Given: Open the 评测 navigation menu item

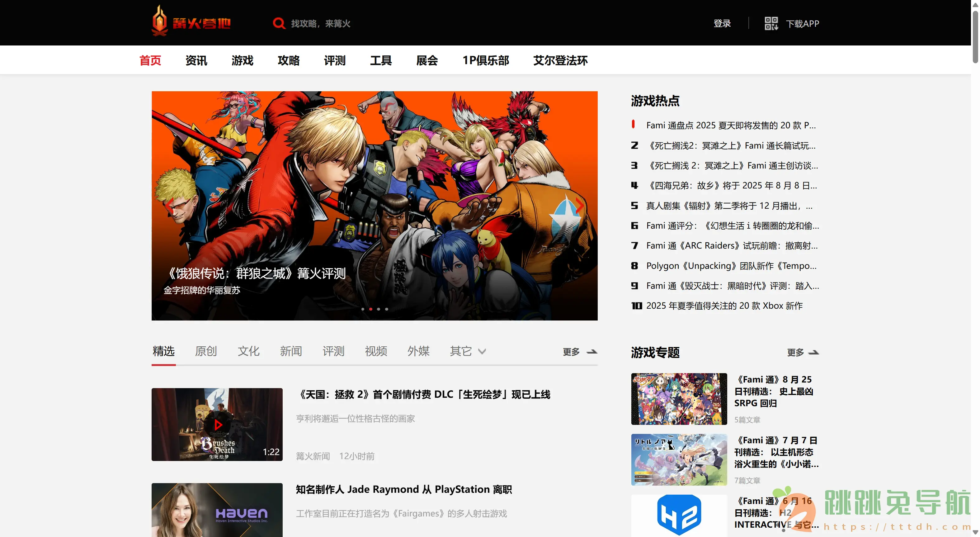Looking at the screenshot, I should pos(335,60).
